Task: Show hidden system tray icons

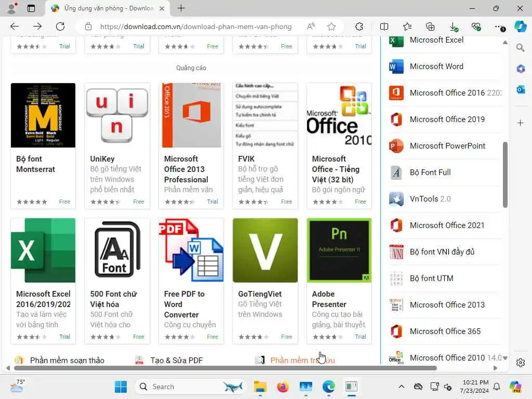Action: 402,387
